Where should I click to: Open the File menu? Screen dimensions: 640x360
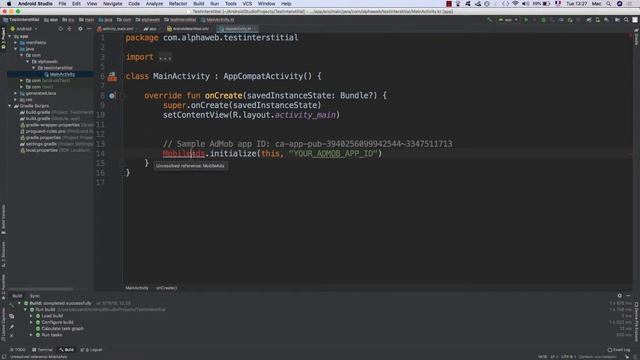coord(62,4)
